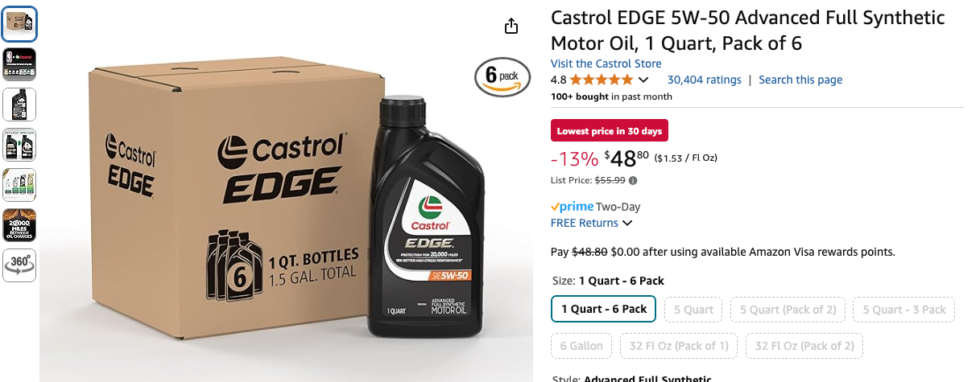This screenshot has height=382, width=980.
Task: Open the 30,404 ratings link
Action: tap(705, 80)
